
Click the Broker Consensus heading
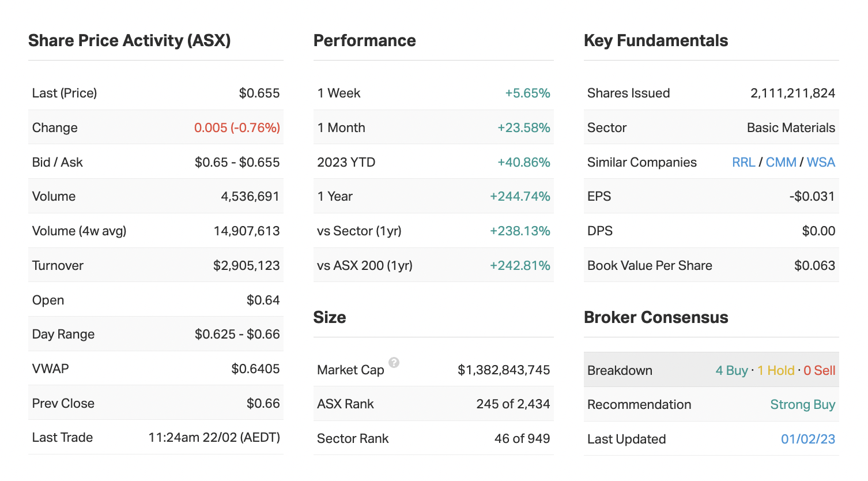(x=656, y=317)
